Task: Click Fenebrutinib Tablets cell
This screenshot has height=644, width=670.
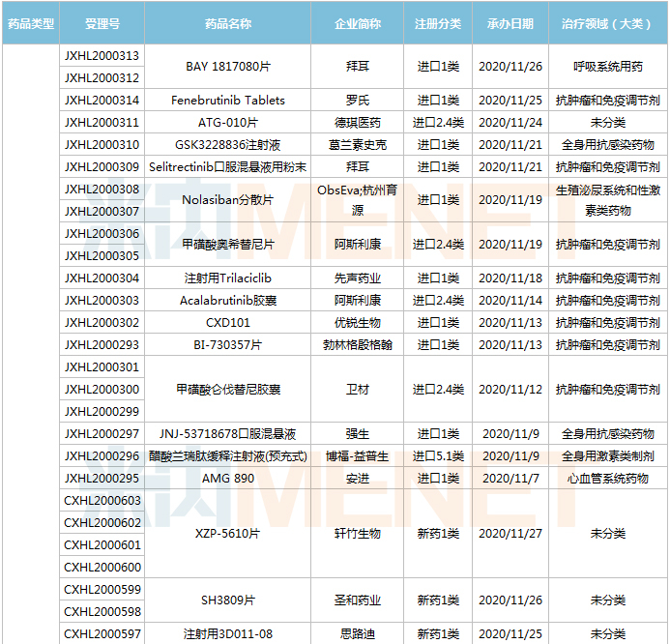Action: [227, 100]
